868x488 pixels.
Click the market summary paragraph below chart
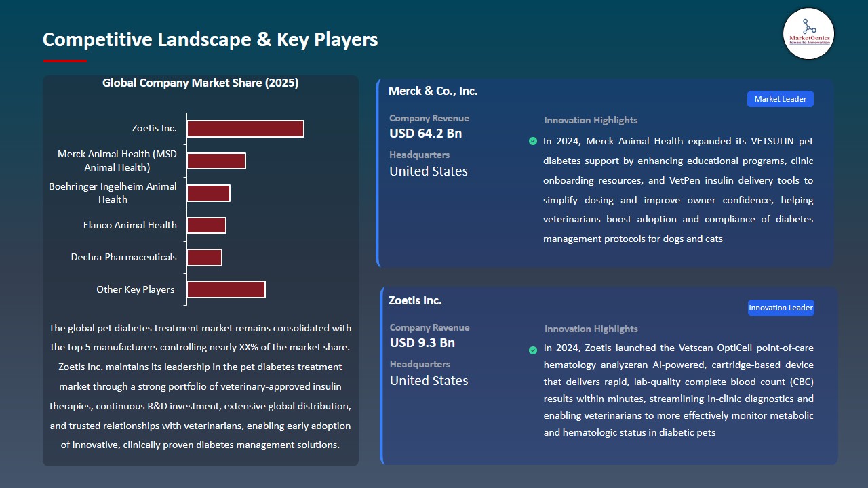tap(200, 386)
